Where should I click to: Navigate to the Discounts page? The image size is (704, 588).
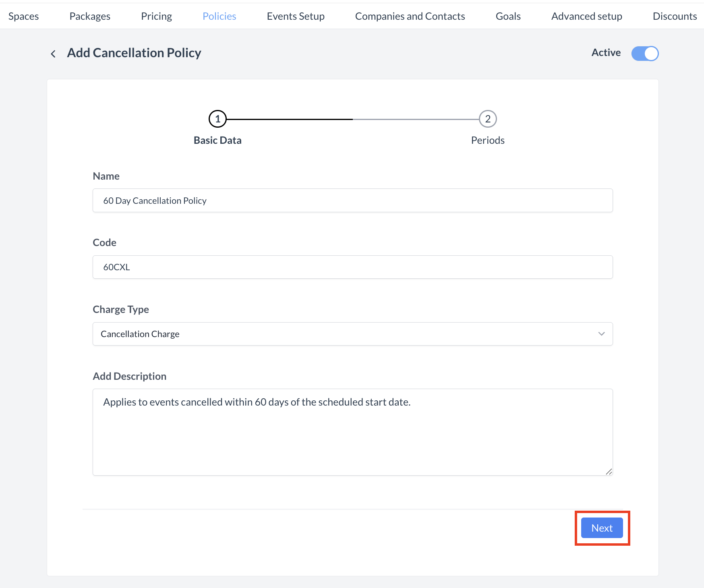pyautogui.click(x=675, y=16)
